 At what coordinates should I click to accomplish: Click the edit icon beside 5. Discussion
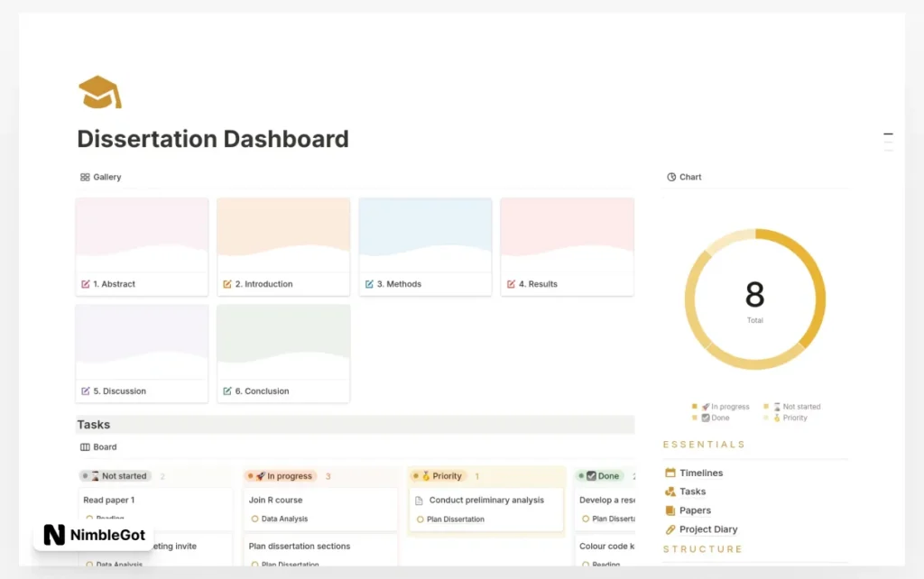[x=86, y=391]
